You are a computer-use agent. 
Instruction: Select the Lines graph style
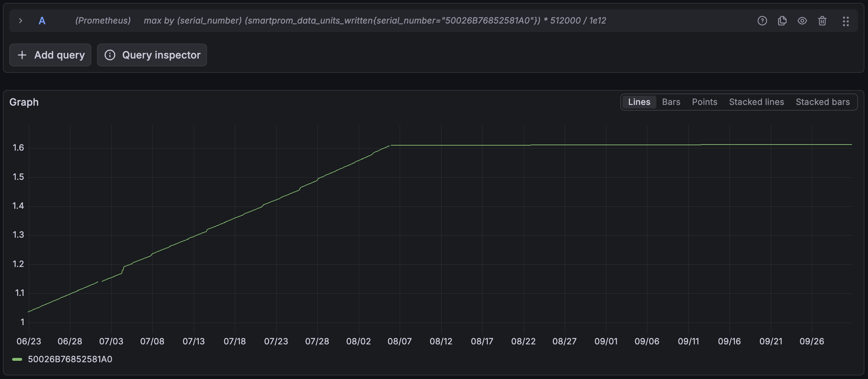(x=639, y=102)
